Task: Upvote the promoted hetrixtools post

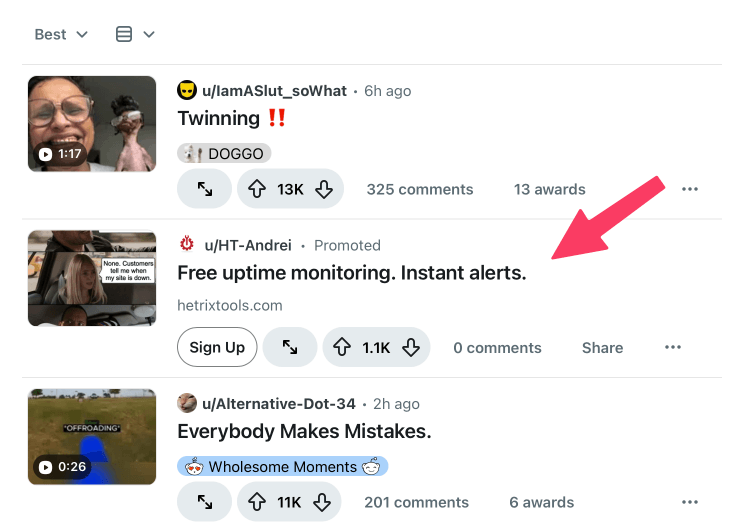Action: [x=342, y=348]
